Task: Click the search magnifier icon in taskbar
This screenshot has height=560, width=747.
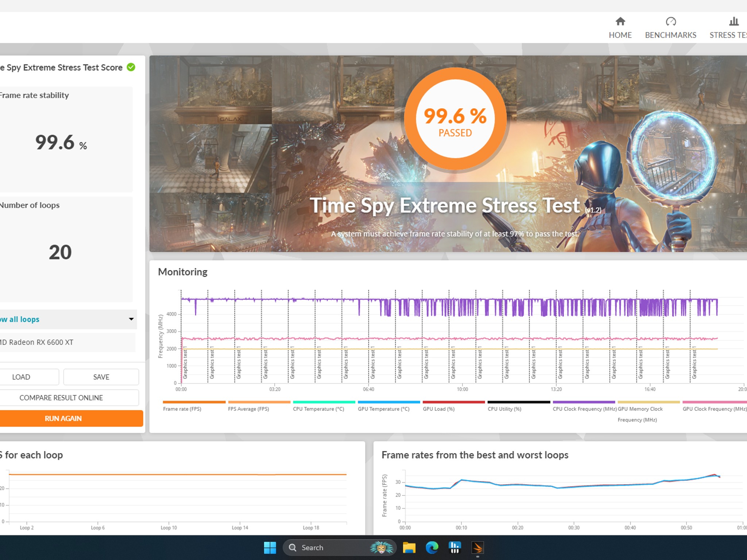Action: (x=293, y=547)
